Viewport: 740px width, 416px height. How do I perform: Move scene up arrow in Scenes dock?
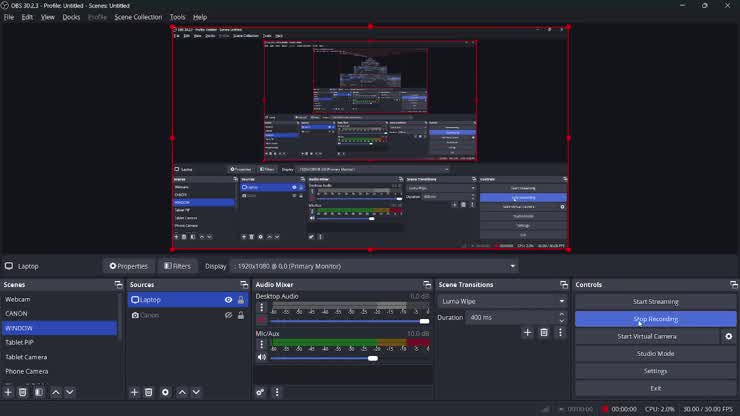click(x=56, y=392)
